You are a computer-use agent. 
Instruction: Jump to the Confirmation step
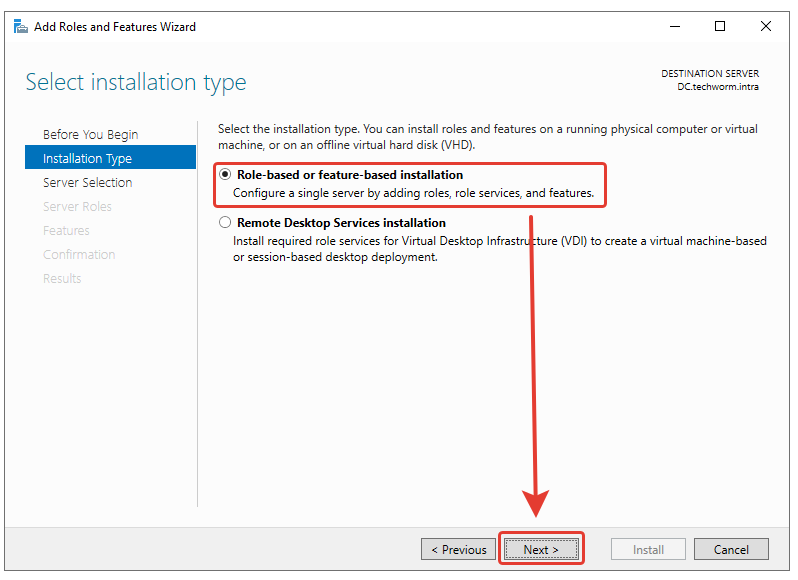pos(79,255)
